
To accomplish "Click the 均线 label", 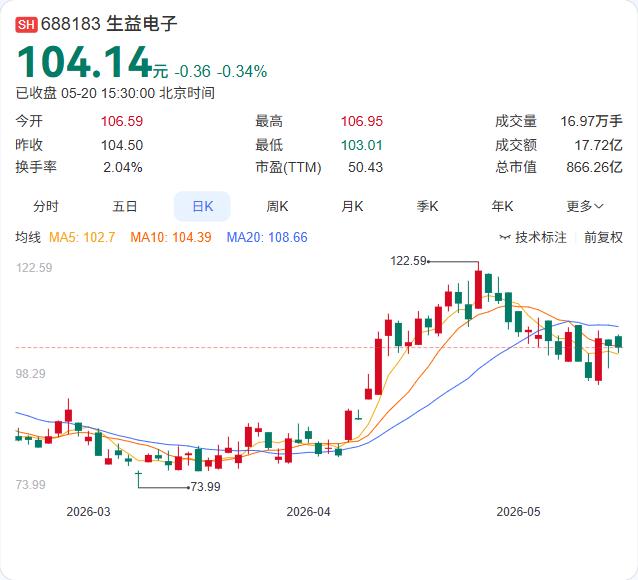I will pos(28,237).
